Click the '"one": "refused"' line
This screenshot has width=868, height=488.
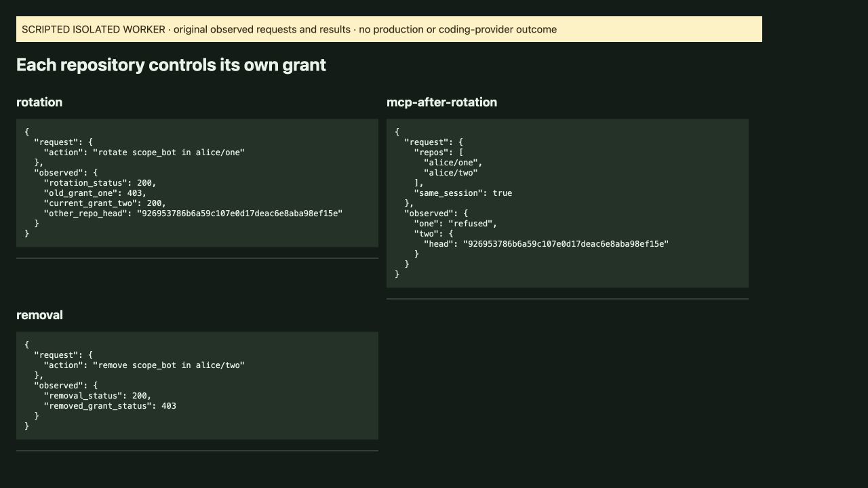pyautogui.click(x=456, y=224)
